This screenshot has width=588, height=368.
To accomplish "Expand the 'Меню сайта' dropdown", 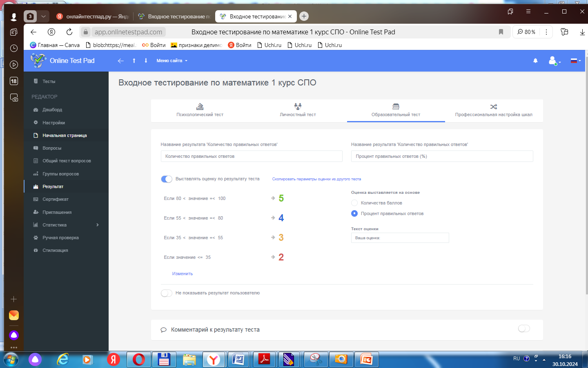I will click(171, 61).
